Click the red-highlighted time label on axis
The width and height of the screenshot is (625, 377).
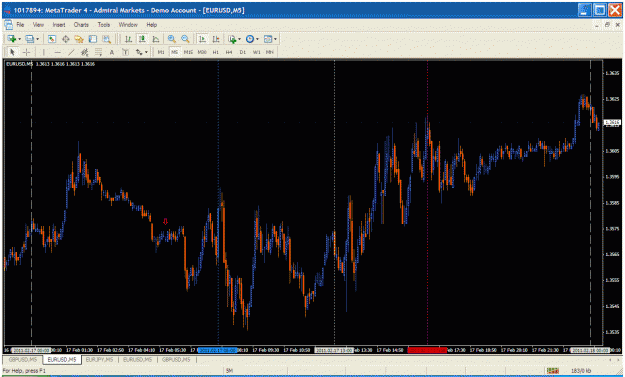427,350
